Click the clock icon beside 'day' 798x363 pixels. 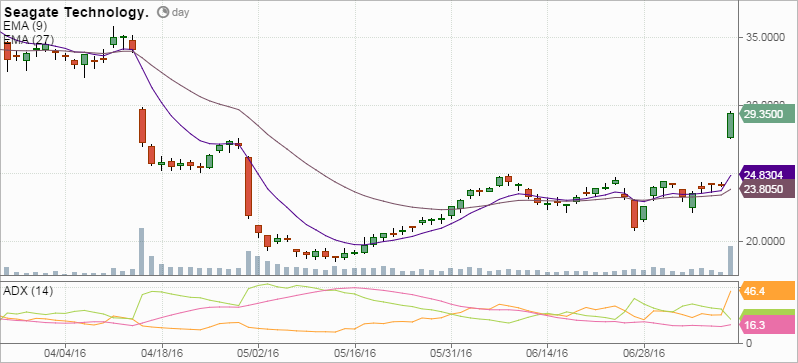click(163, 12)
